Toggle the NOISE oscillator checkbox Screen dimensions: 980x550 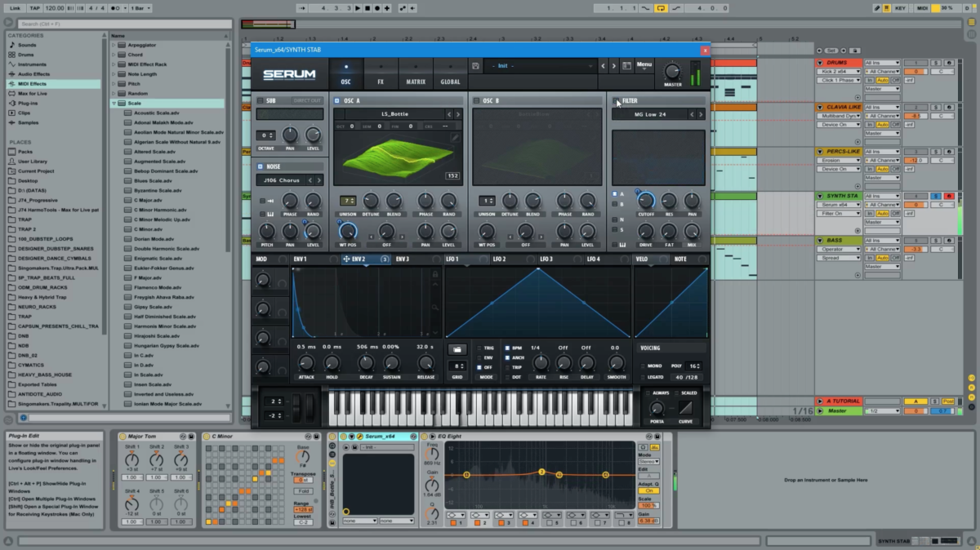(261, 166)
